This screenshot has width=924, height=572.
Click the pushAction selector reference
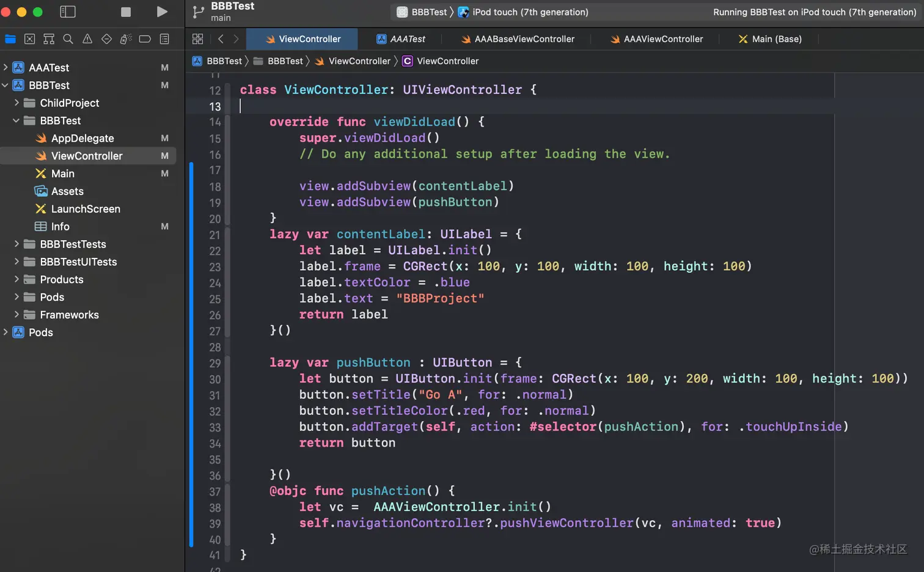click(641, 427)
